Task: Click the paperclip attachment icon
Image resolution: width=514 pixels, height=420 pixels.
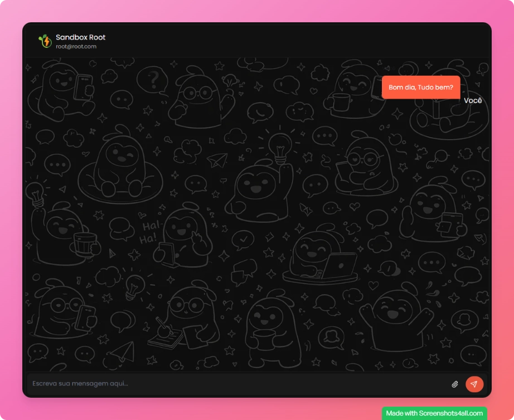Action: [455, 384]
